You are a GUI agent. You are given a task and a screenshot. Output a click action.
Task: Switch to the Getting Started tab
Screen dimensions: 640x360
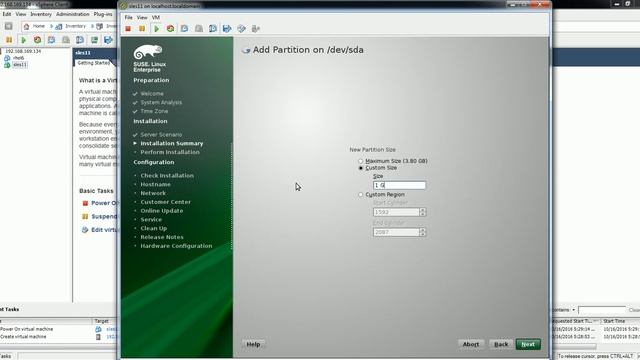[x=94, y=63]
